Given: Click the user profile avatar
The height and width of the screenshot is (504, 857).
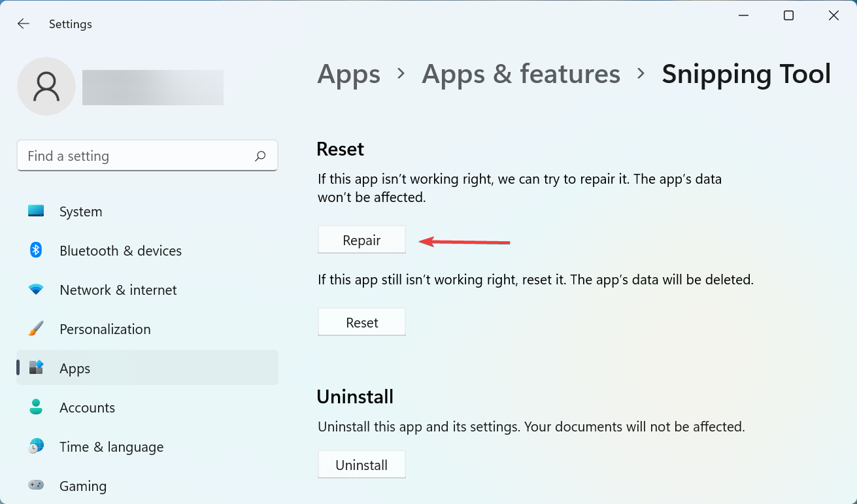Looking at the screenshot, I should tap(46, 86).
